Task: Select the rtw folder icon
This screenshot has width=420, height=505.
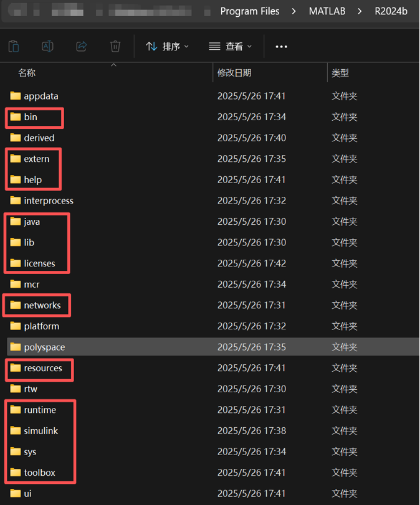Action: (x=15, y=389)
